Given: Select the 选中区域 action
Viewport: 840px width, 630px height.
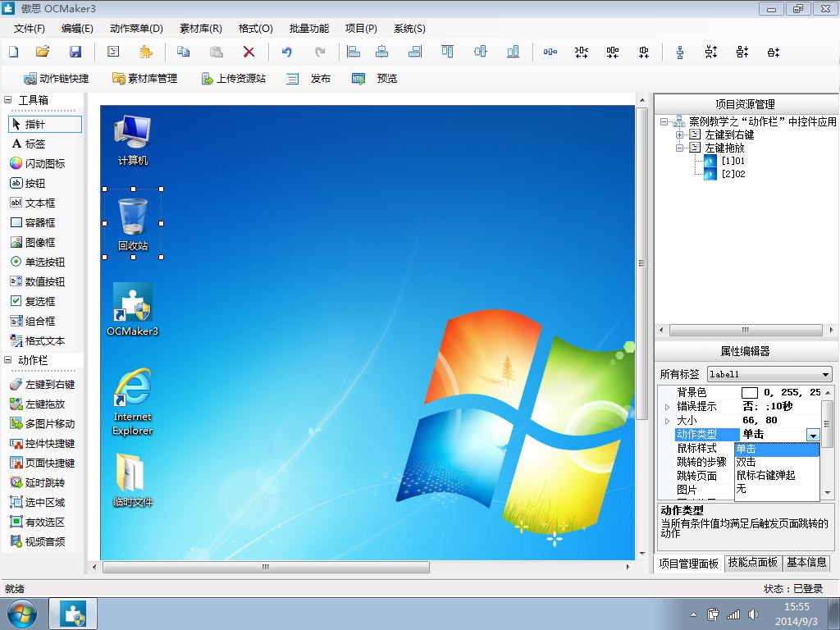Looking at the screenshot, I should pos(38,503).
